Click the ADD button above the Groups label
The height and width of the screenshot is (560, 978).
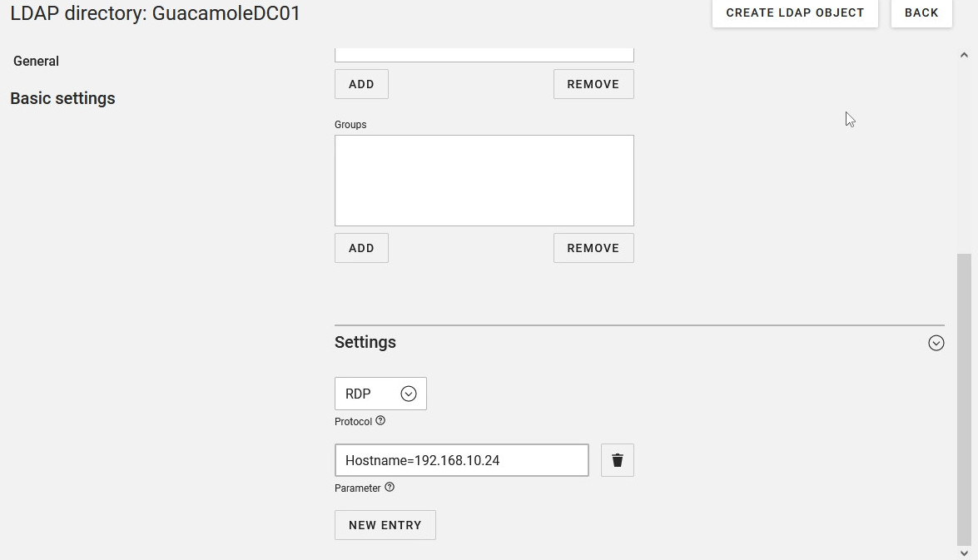[361, 84]
